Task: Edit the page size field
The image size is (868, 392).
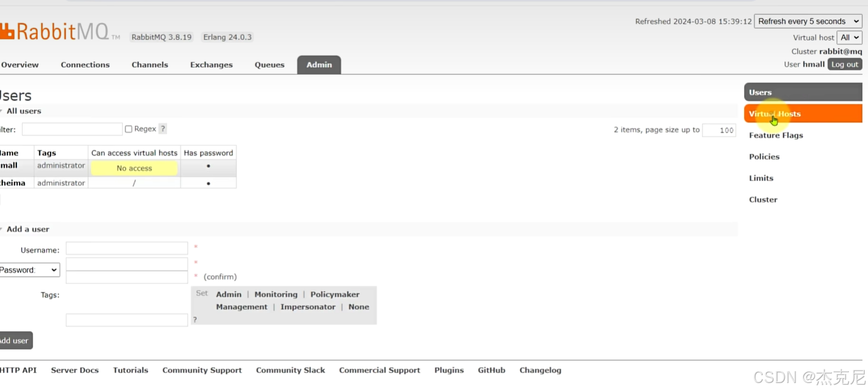Action: coord(719,130)
